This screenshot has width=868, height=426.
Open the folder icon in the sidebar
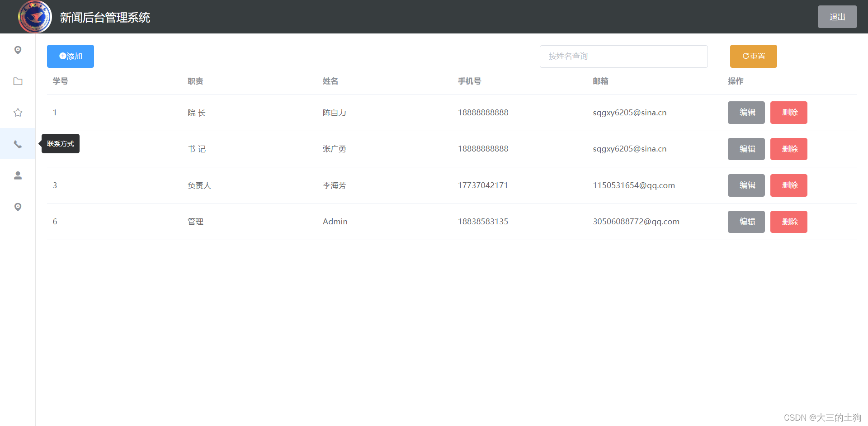point(18,81)
